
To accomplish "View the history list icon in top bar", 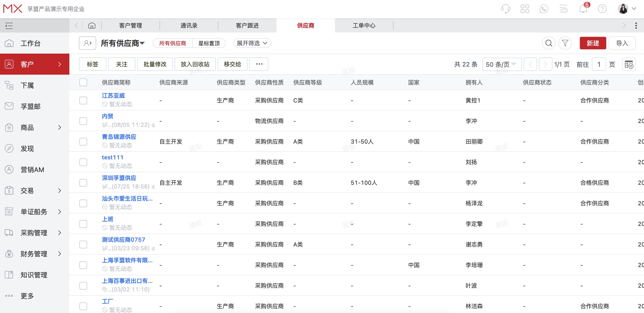I will 564,9.
